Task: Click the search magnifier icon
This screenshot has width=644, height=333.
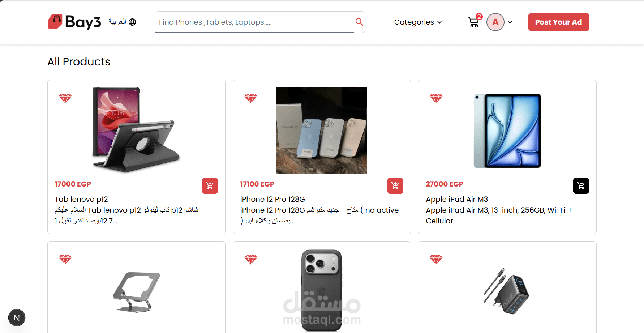Action: click(359, 22)
